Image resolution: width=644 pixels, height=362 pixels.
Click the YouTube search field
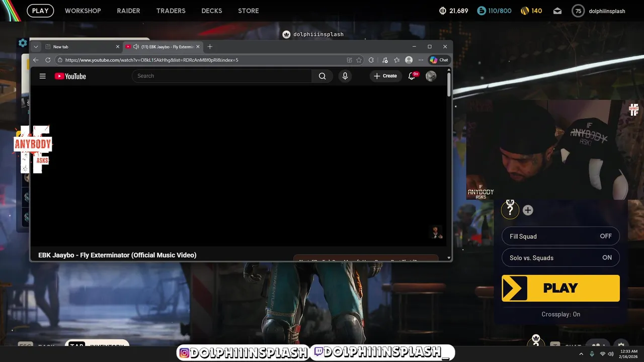[x=222, y=76]
